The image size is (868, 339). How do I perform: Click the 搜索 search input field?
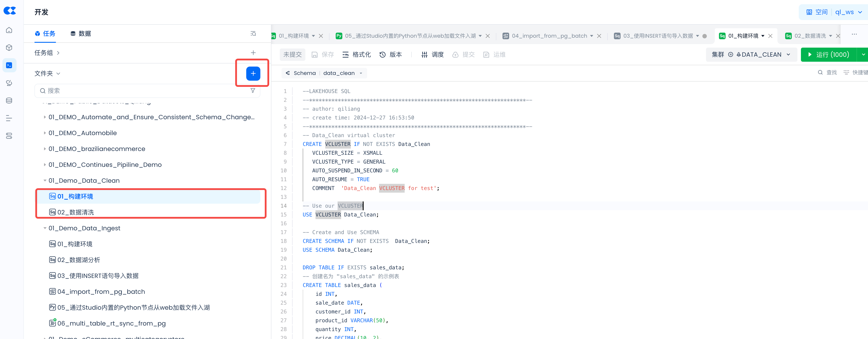(x=145, y=91)
